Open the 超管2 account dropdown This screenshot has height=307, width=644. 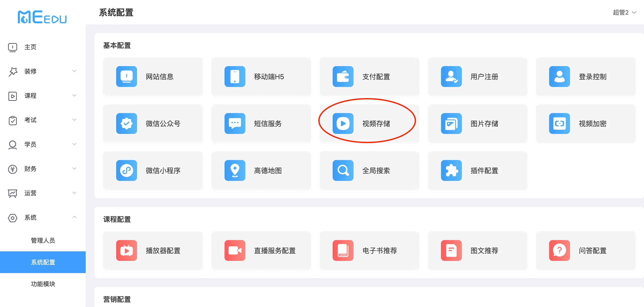point(624,12)
